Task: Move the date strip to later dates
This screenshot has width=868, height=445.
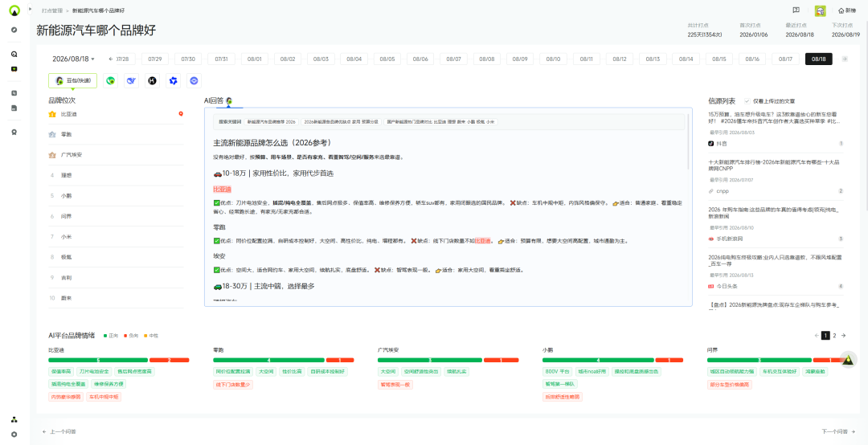Action: click(x=845, y=59)
